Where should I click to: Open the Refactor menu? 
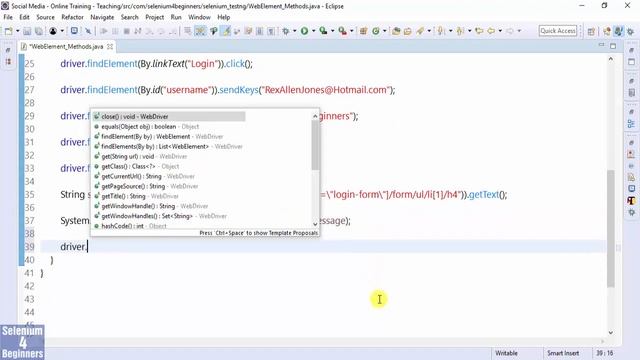tap(72, 17)
